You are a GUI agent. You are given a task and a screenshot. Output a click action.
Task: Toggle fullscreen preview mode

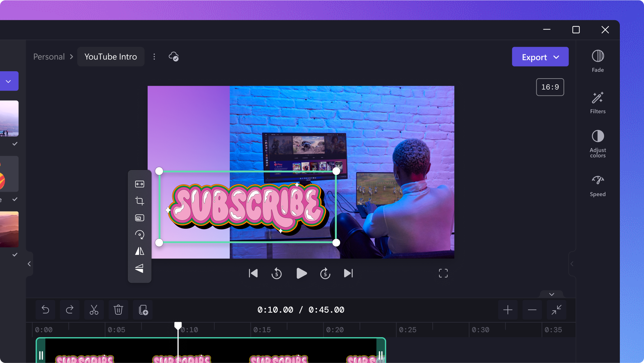pyautogui.click(x=443, y=273)
